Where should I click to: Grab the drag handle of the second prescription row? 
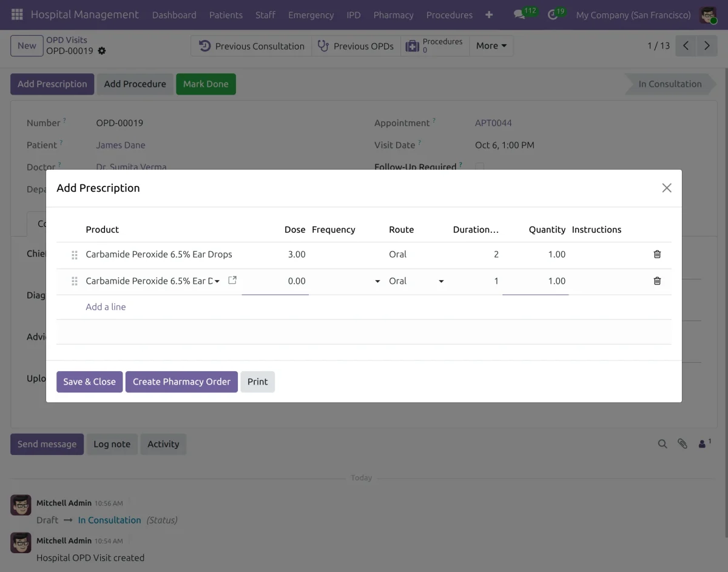click(75, 281)
